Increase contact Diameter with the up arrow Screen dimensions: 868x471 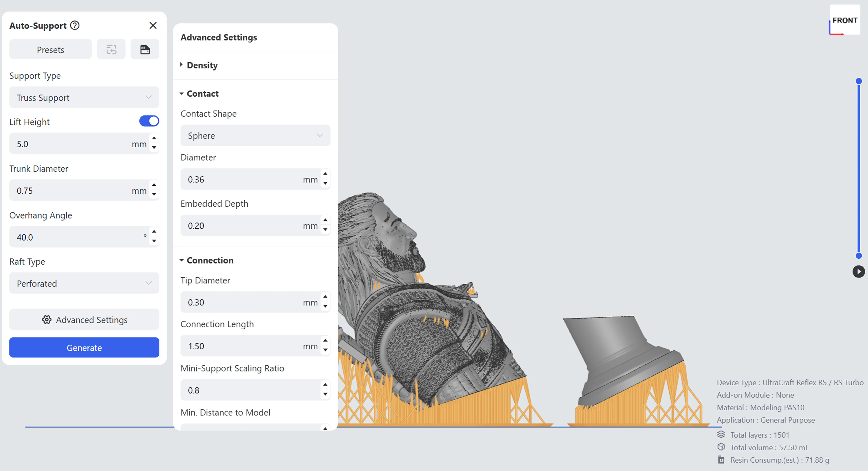point(325,174)
